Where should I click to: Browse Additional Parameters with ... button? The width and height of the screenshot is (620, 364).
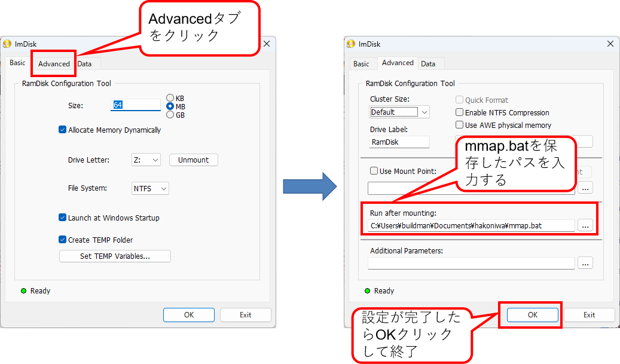point(585,263)
